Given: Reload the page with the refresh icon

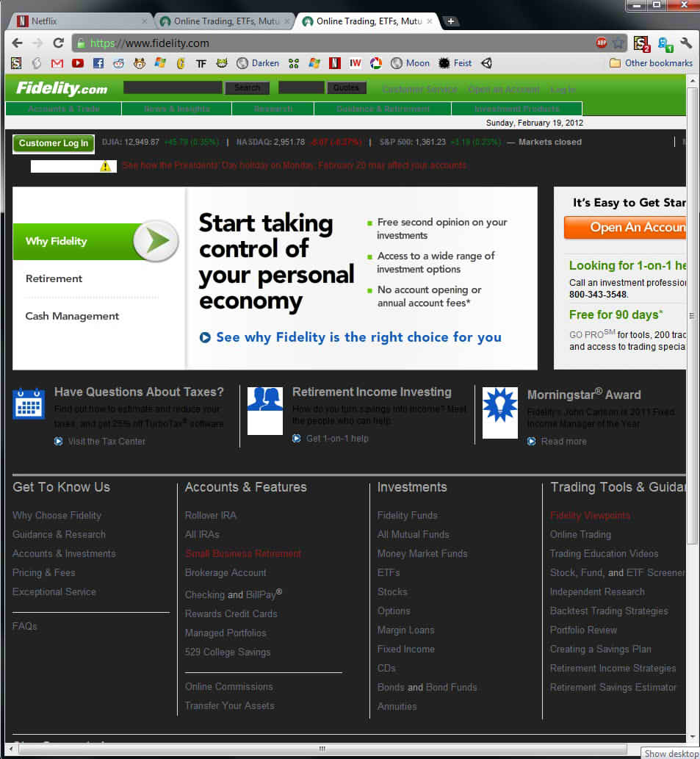Looking at the screenshot, I should click(59, 43).
